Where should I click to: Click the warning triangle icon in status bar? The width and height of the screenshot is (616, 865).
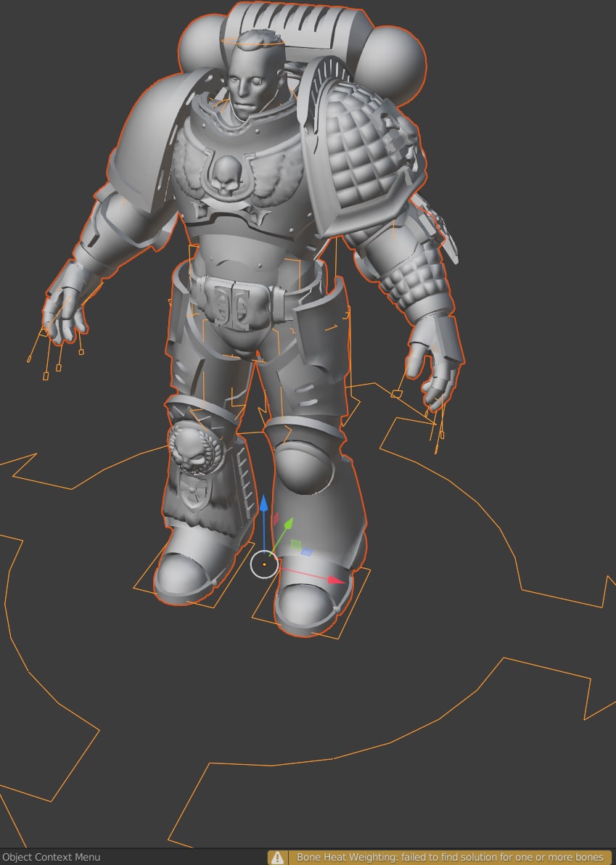point(277,857)
